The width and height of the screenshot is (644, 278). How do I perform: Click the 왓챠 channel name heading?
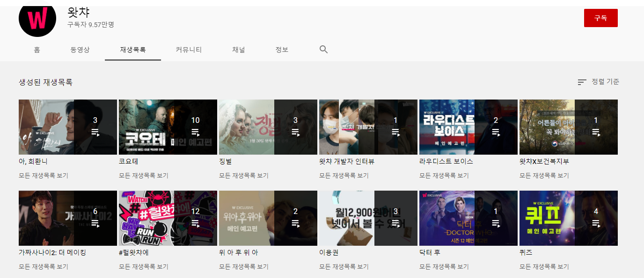coord(79,12)
